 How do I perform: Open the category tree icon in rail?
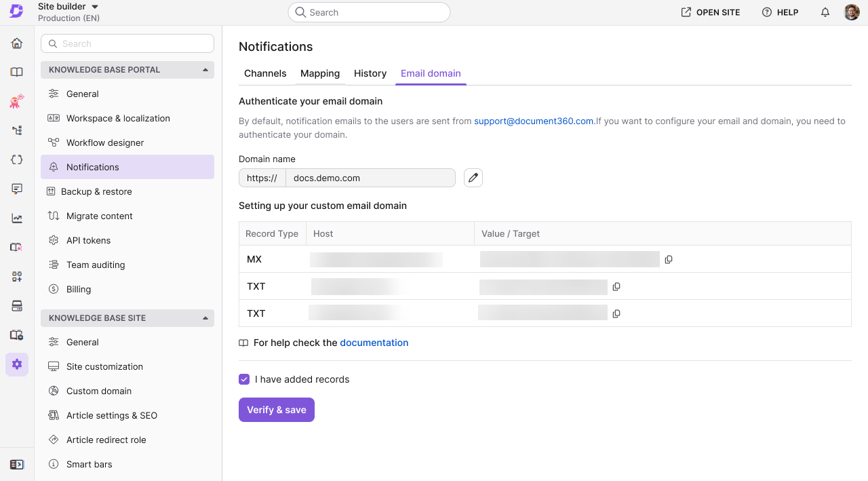click(17, 130)
